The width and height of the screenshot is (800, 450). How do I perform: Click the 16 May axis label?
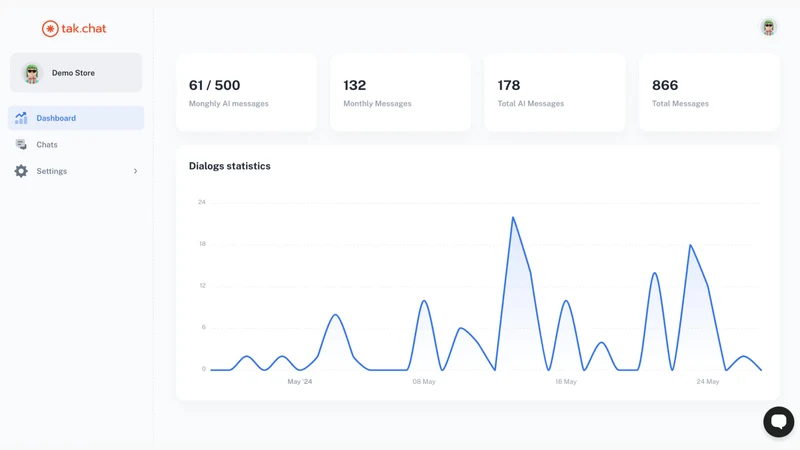pyautogui.click(x=566, y=382)
